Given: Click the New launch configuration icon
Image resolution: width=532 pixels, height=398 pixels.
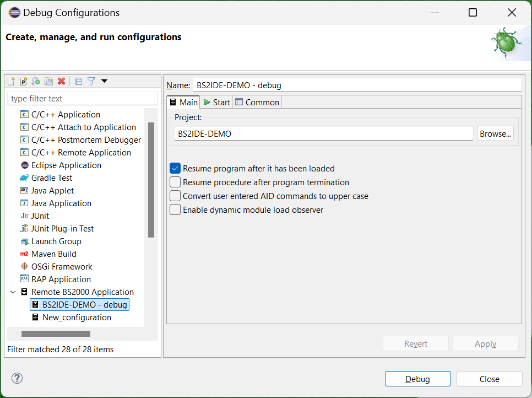Looking at the screenshot, I should [11, 82].
